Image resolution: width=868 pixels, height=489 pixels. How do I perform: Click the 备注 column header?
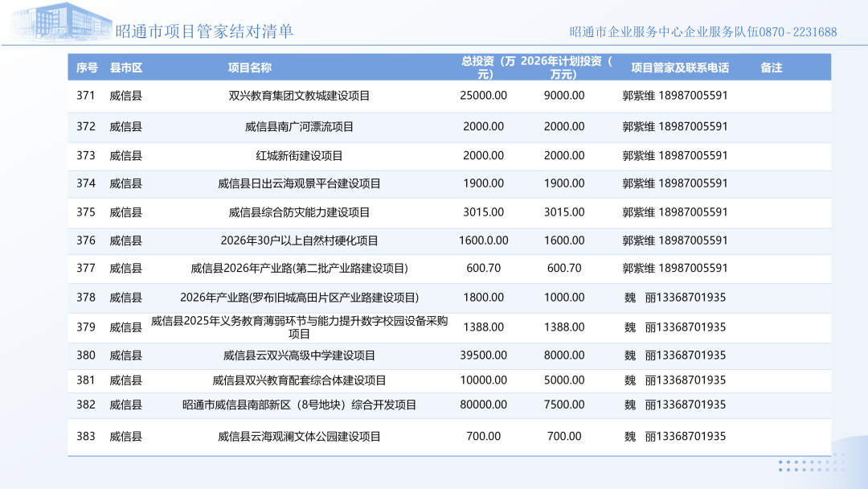(x=771, y=68)
